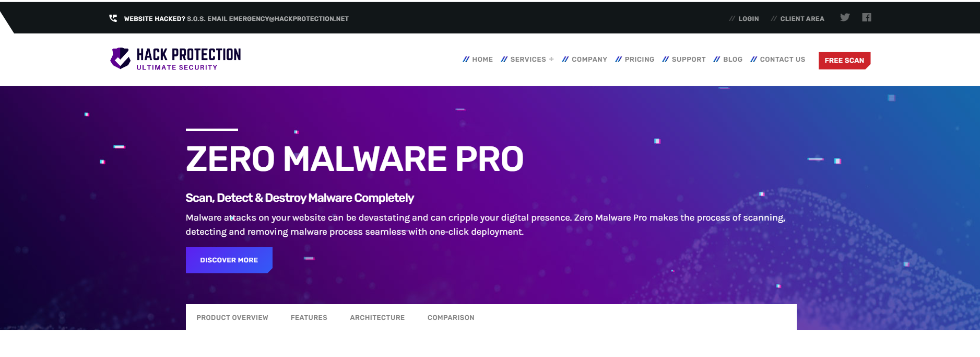980x357 pixels.
Task: Navigate to the Support page
Action: pyautogui.click(x=688, y=60)
